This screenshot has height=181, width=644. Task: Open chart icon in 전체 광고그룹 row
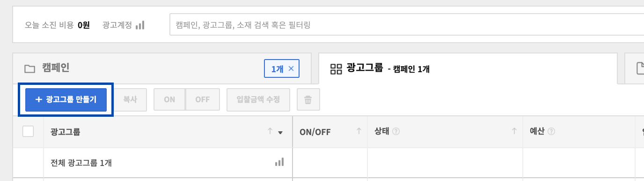click(279, 162)
